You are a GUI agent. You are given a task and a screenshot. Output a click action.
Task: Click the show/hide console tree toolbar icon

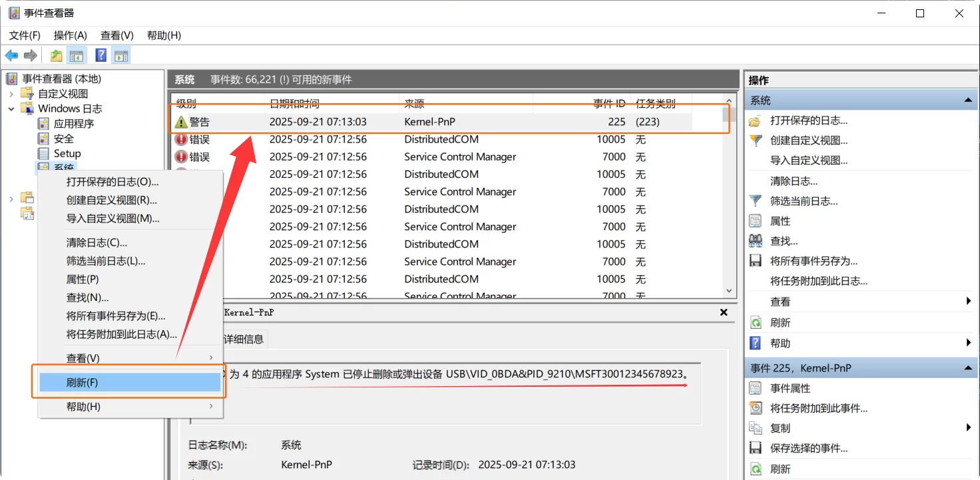tap(77, 55)
